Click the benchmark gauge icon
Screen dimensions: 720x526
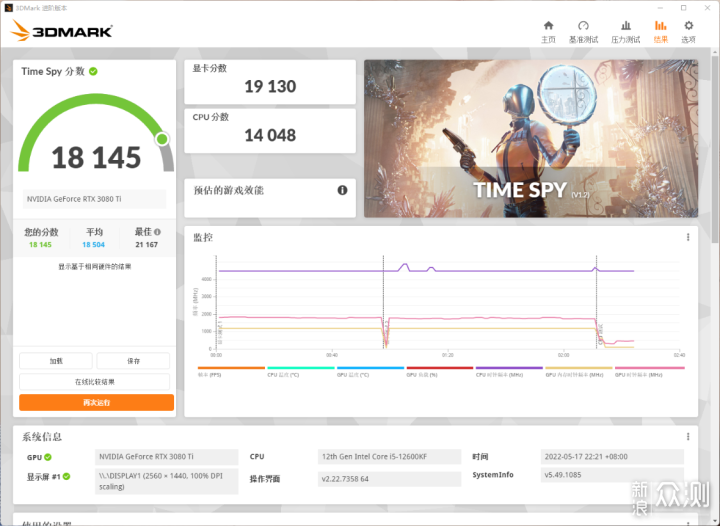click(583, 26)
